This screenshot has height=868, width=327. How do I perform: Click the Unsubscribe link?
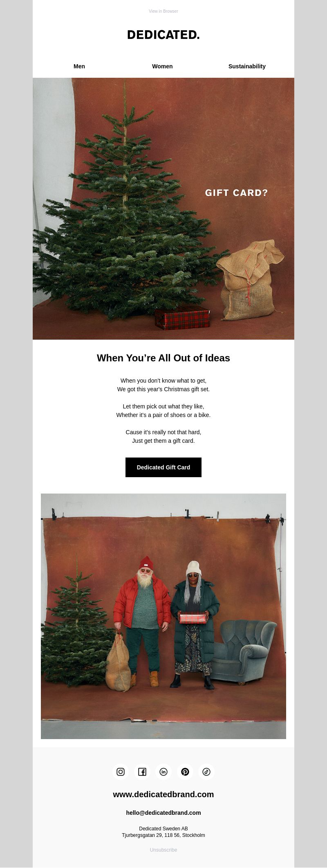point(163,850)
